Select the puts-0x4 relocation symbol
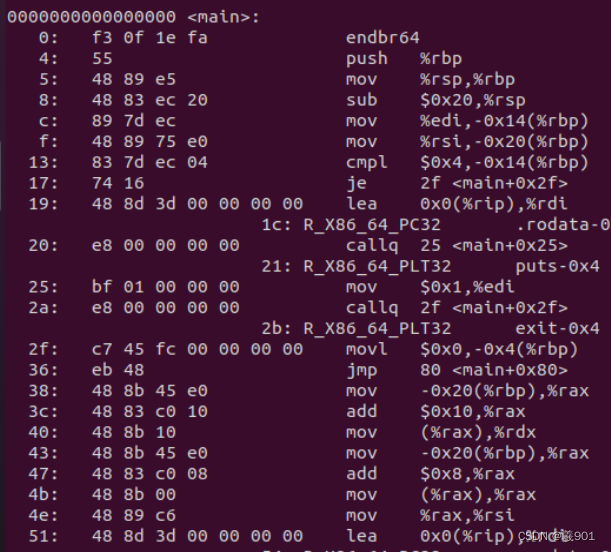This screenshot has height=552, width=611. pyautogui.click(x=557, y=266)
